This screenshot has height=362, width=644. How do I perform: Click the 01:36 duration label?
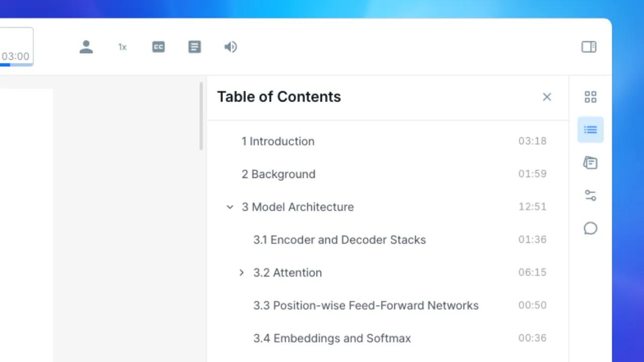tap(532, 240)
